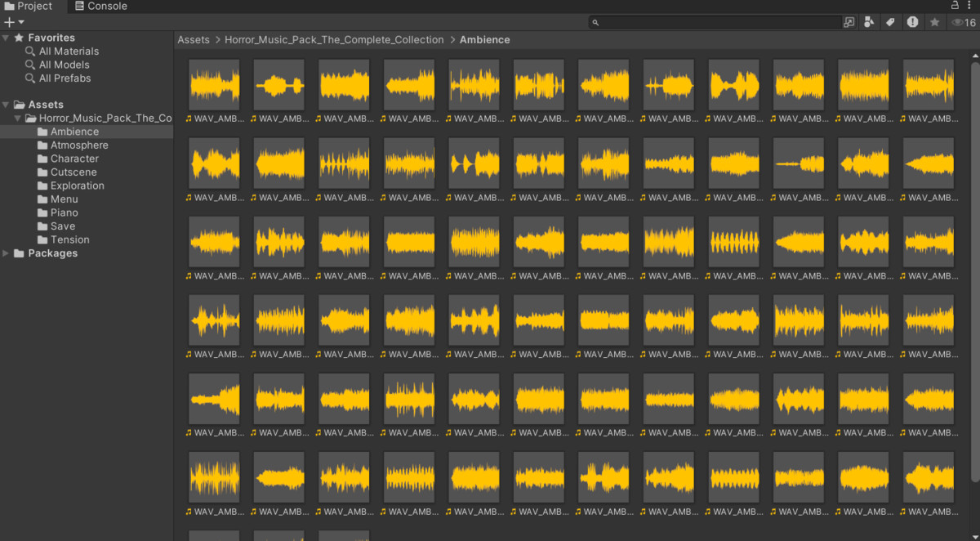Click the Piano folder icon
This screenshot has height=541, width=980.
(x=42, y=212)
